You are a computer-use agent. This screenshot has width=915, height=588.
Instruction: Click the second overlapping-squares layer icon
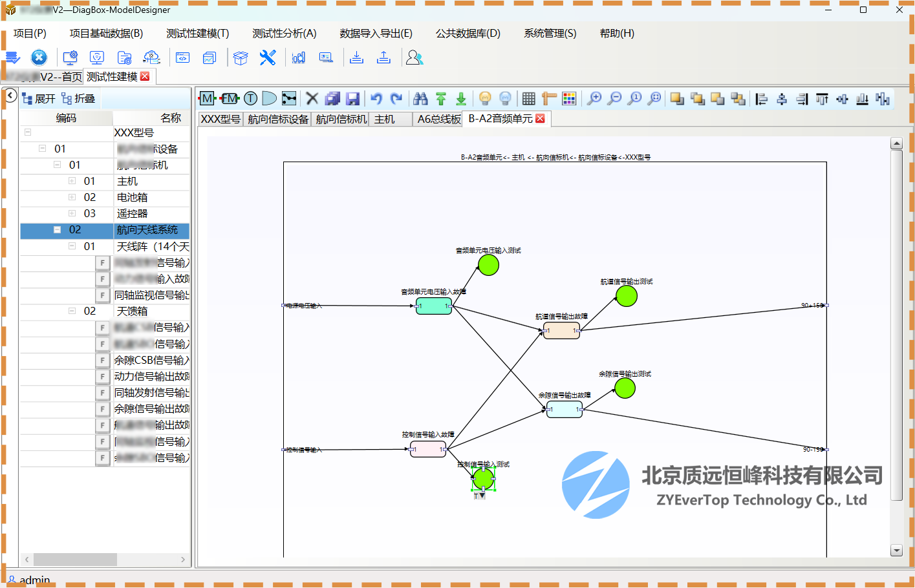point(697,98)
